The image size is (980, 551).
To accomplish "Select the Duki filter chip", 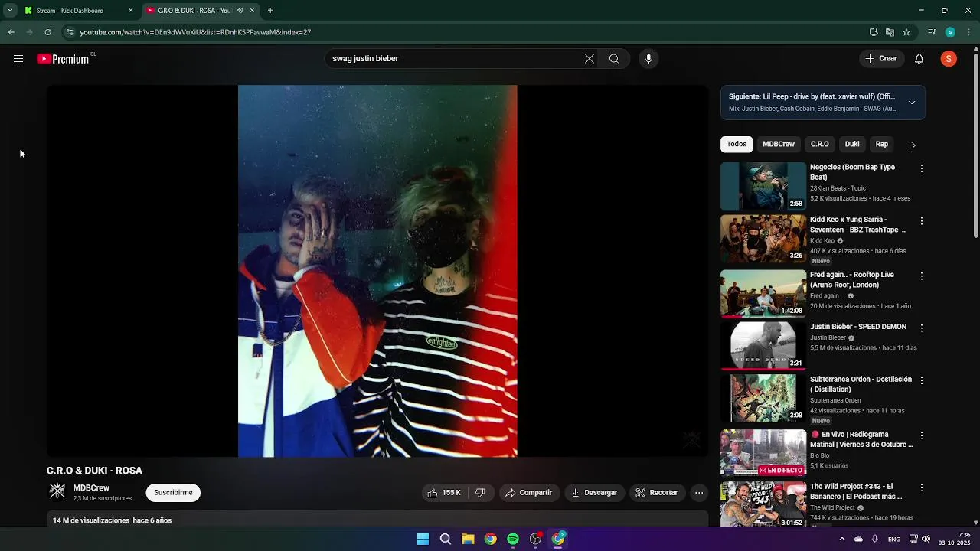I will coord(852,144).
